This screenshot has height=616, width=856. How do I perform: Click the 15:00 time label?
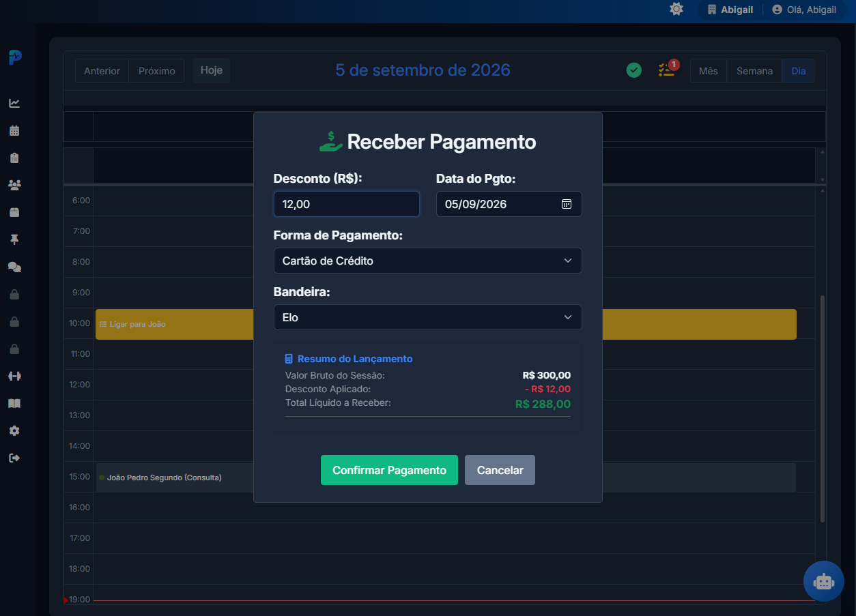coord(79,476)
